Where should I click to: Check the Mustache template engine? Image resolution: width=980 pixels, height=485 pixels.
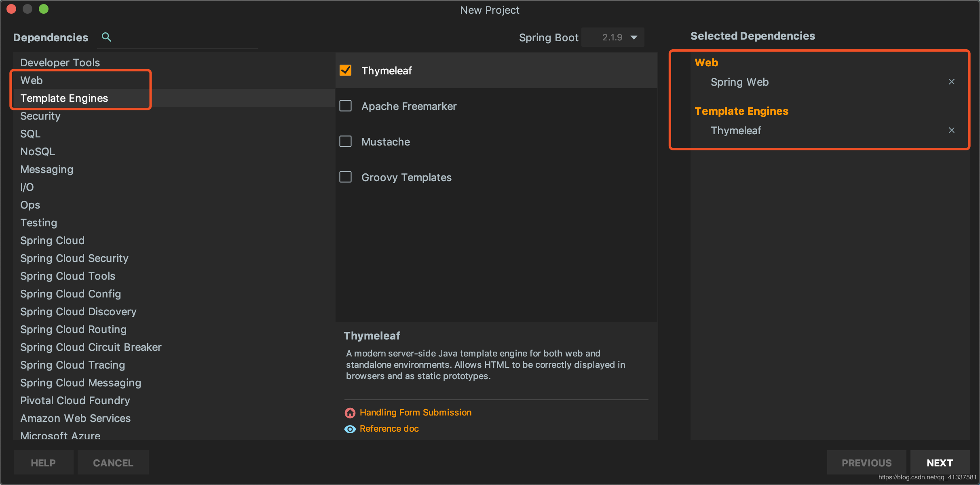[x=346, y=142]
